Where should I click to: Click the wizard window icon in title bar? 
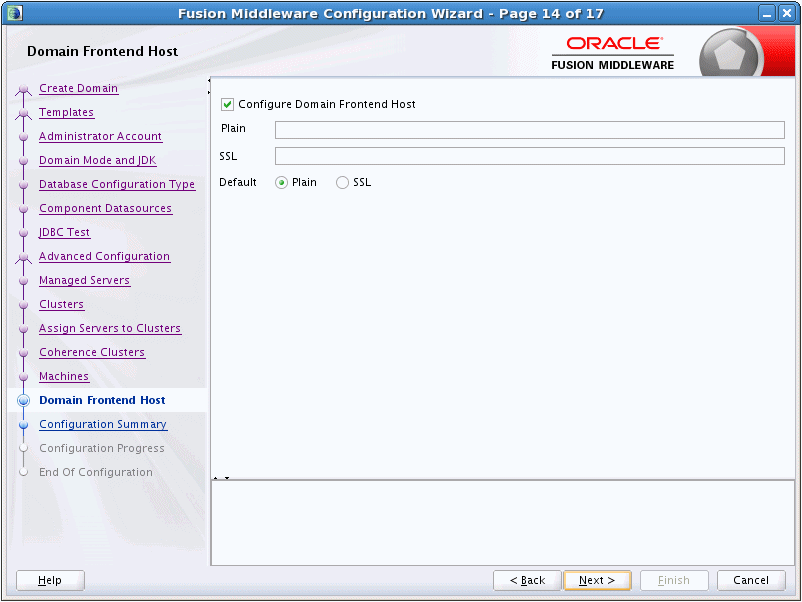15,13
